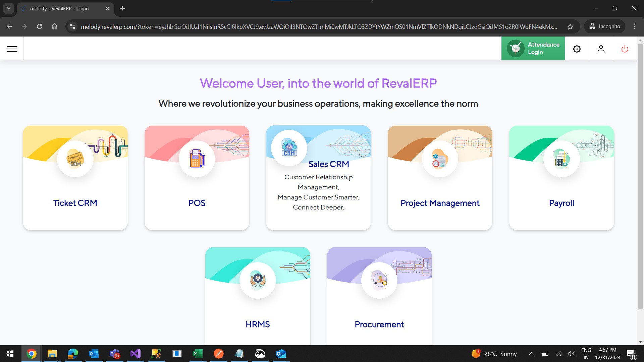Click the HRMS hands-and-gear icon
The width and height of the screenshot is (644, 362).
point(258,280)
